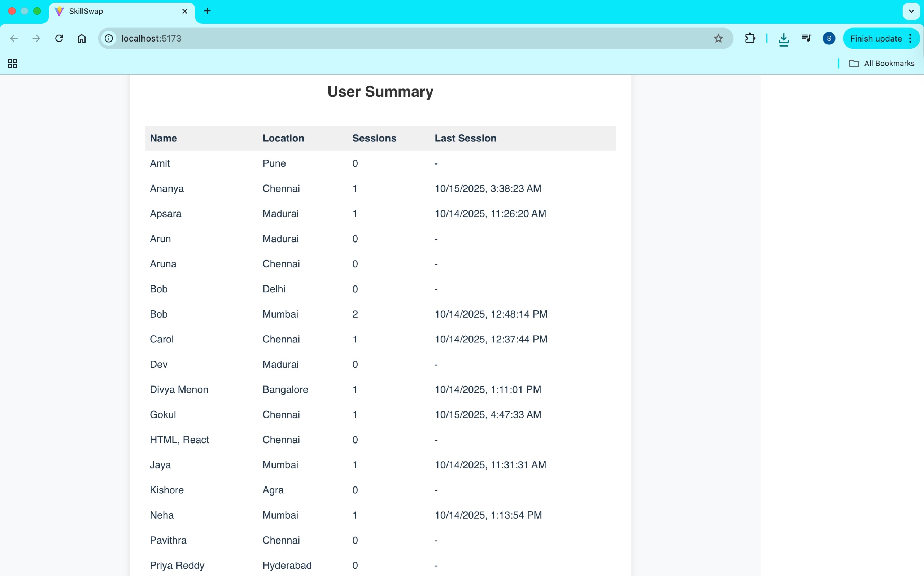Bookmark this page with the star icon
Image resolution: width=924 pixels, height=576 pixels.
718,39
